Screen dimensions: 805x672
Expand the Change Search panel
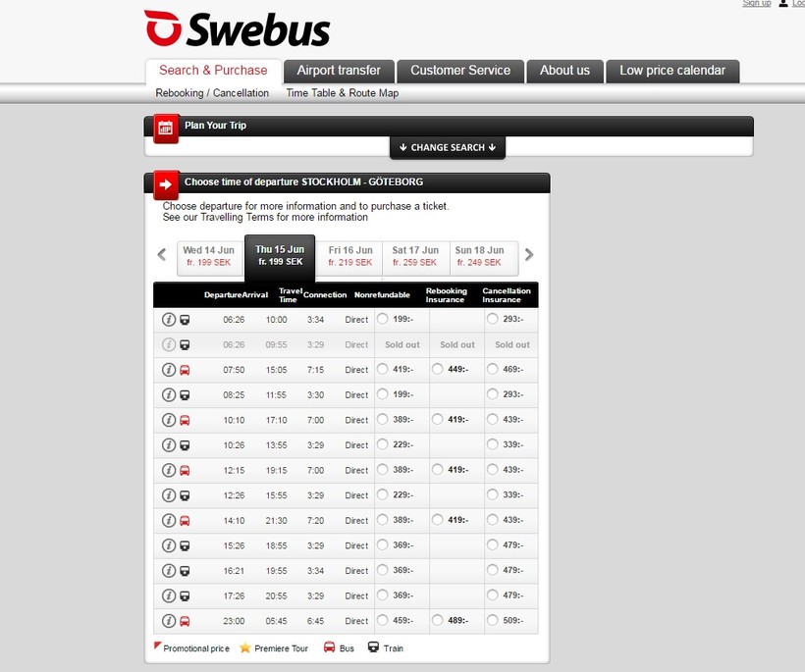pos(448,147)
